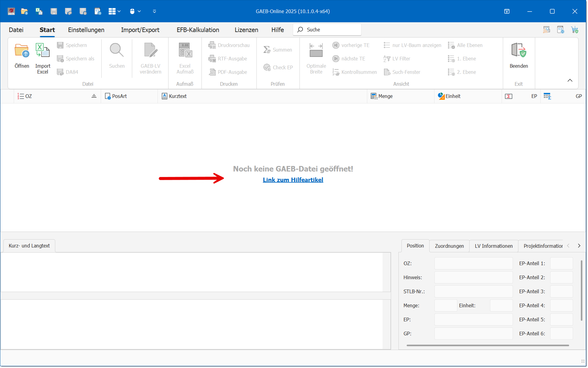Select the LV Informationen tab
This screenshot has width=588, height=368.
coord(493,246)
